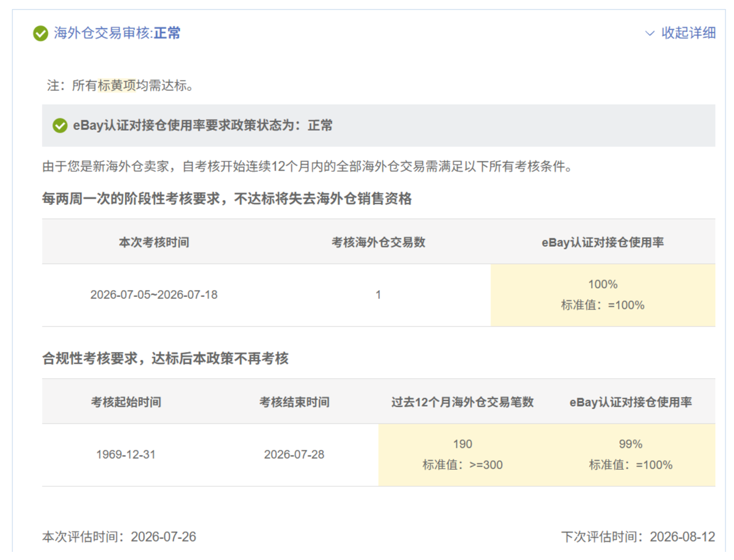
Task: Click eBay认证对接仓使用率要求政策状态为：正常 banner text
Action: (x=203, y=125)
